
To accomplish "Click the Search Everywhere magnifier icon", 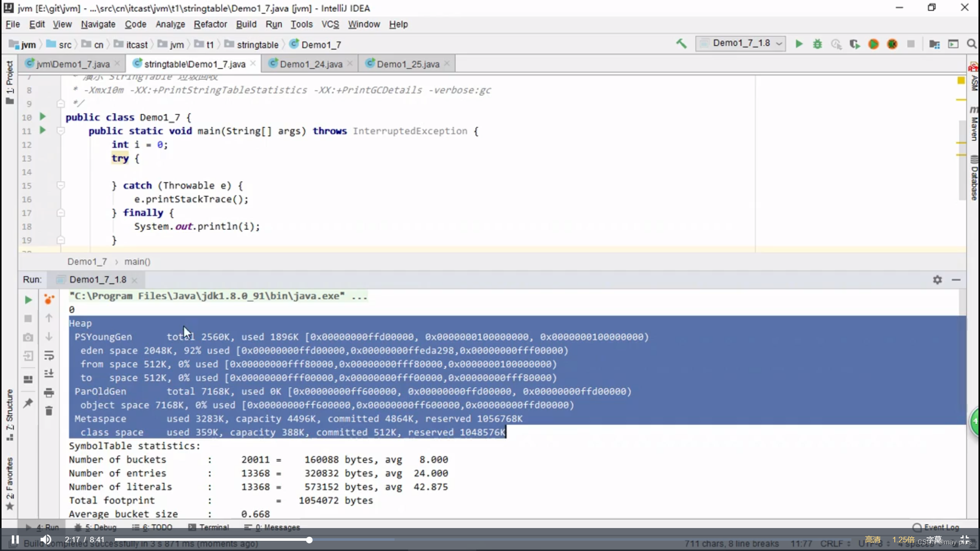I will tap(971, 44).
